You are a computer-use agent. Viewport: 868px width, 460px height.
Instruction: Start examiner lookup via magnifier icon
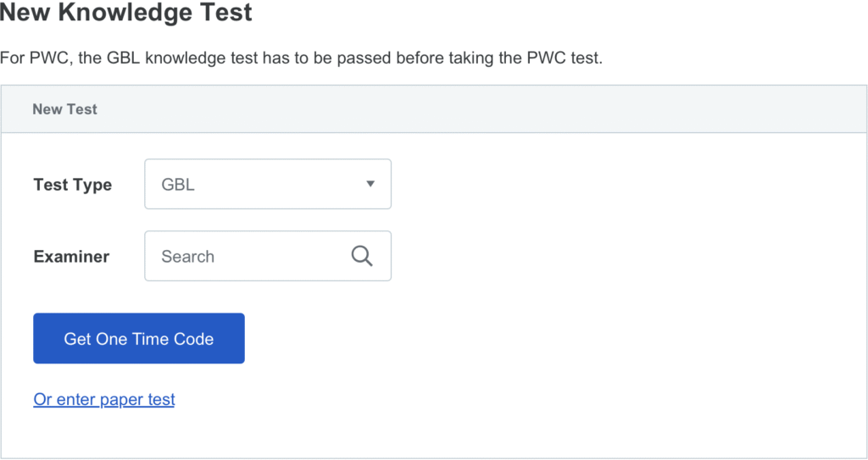pos(361,256)
